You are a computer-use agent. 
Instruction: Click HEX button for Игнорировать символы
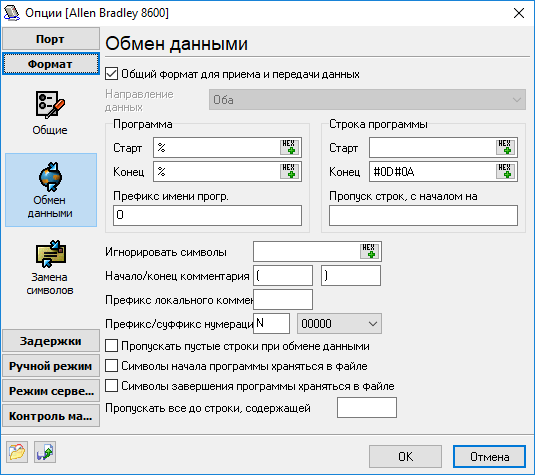pyautogui.click(x=369, y=251)
